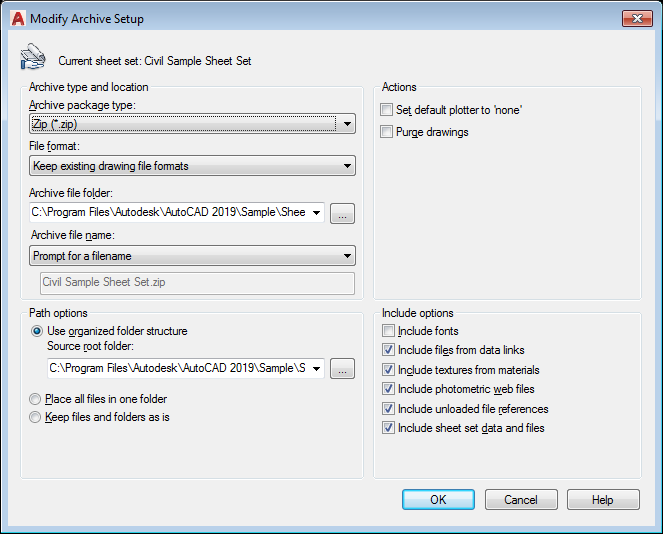The width and height of the screenshot is (663, 534).
Task: Toggle Include photometric web files
Action: [x=388, y=389]
